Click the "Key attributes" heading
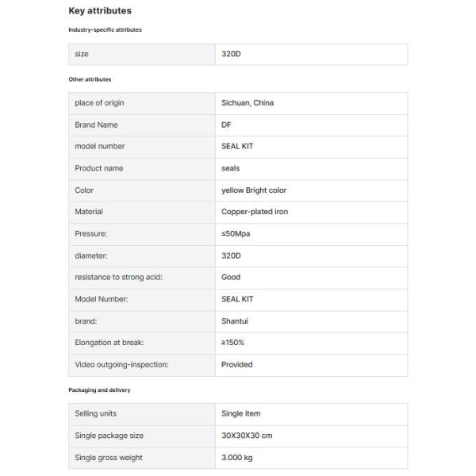476x476 pixels. pyautogui.click(x=100, y=11)
